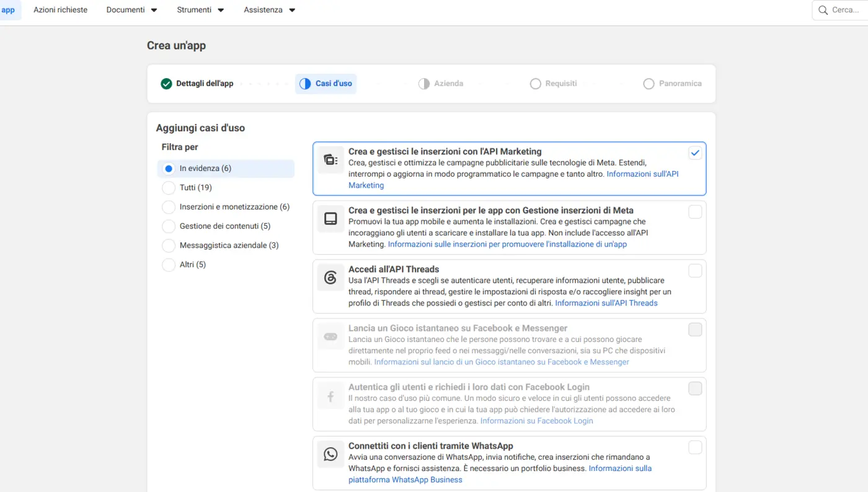868x492 pixels.
Task: Click the half-filled circle by Casi d'uso
Action: click(x=305, y=84)
